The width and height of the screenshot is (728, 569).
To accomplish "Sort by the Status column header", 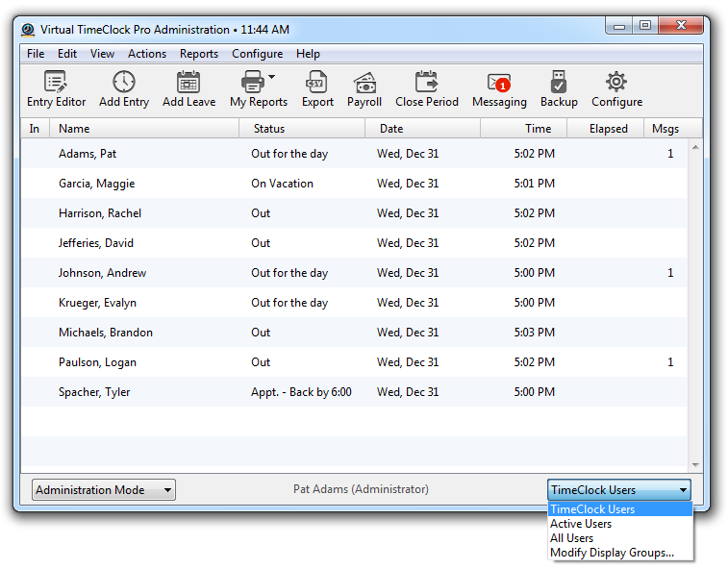I will [302, 129].
